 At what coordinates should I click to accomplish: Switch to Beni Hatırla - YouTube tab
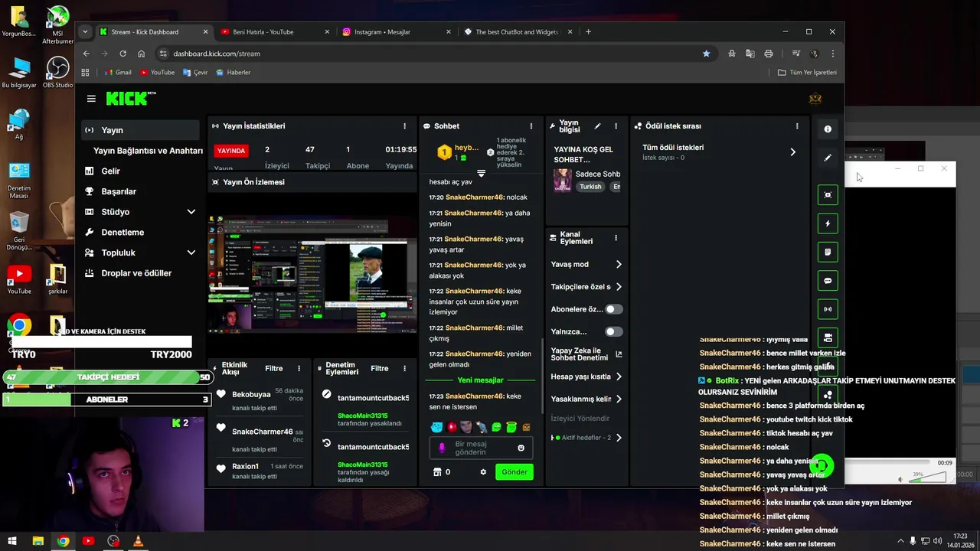(x=273, y=31)
